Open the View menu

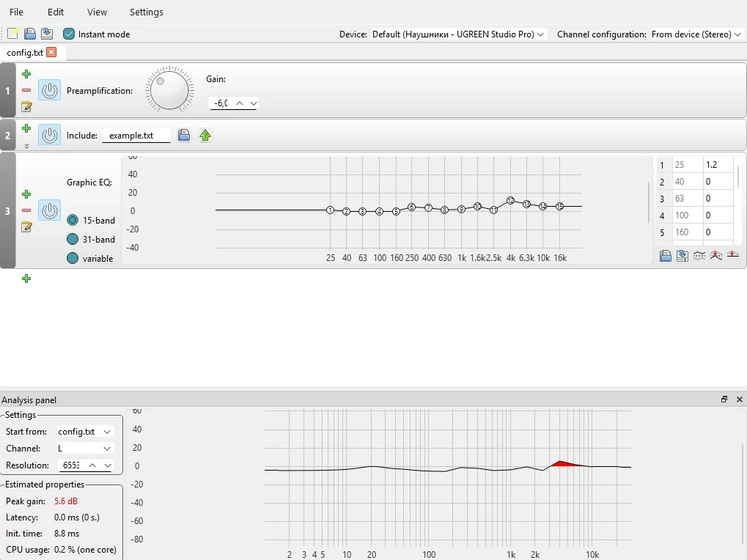pyautogui.click(x=97, y=12)
